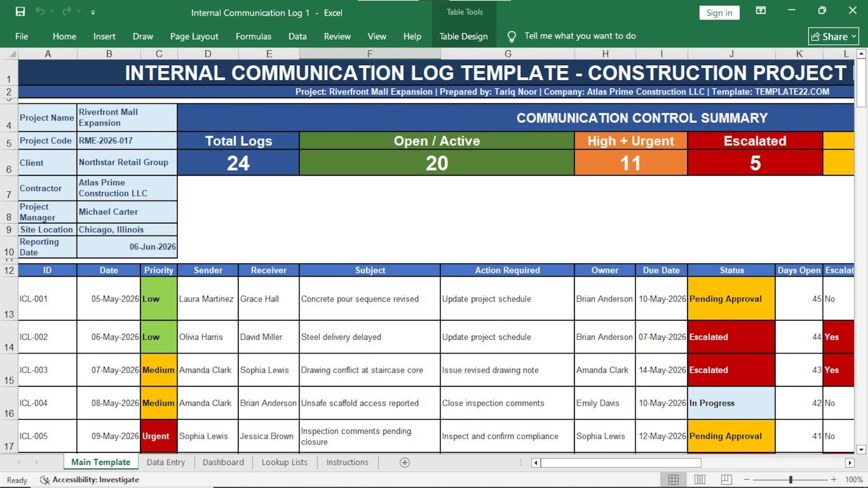The image size is (868, 488).
Task: Open the View ribbon tab
Action: 377,36
